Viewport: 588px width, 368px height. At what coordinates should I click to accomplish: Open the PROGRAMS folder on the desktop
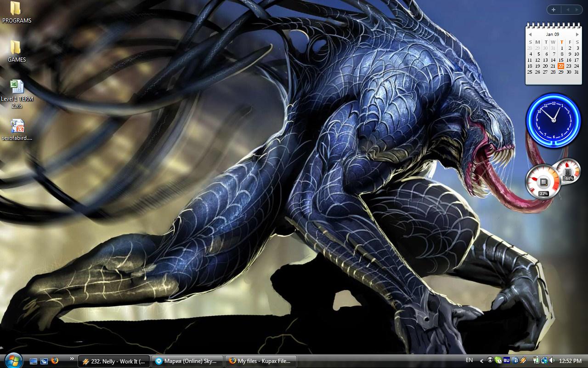tap(17, 10)
